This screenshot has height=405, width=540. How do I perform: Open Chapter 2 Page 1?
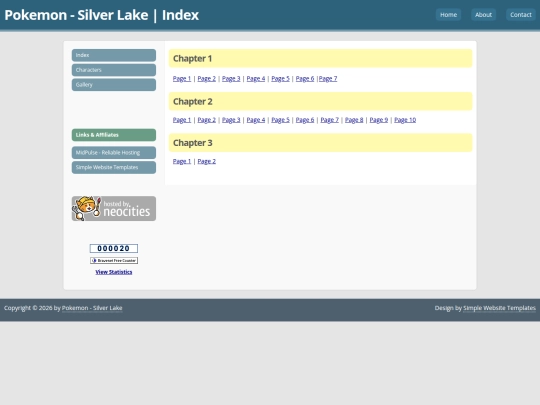(182, 120)
